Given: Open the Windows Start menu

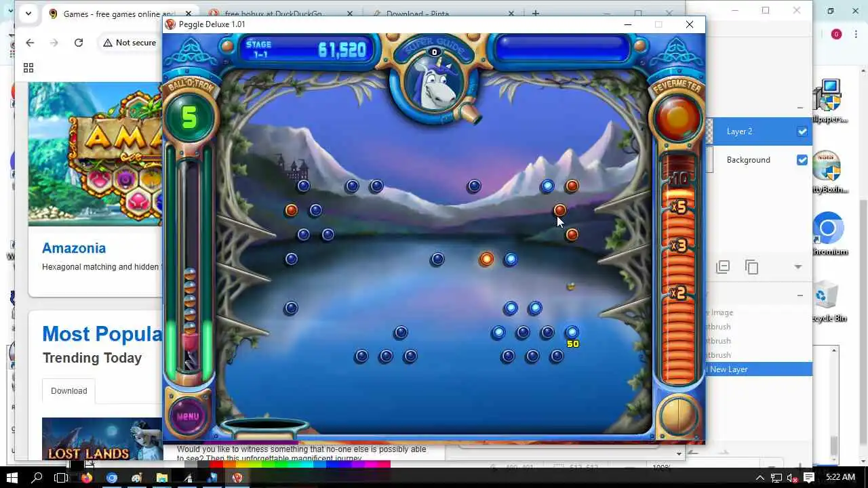Looking at the screenshot, I should pyautogui.click(x=12, y=478).
